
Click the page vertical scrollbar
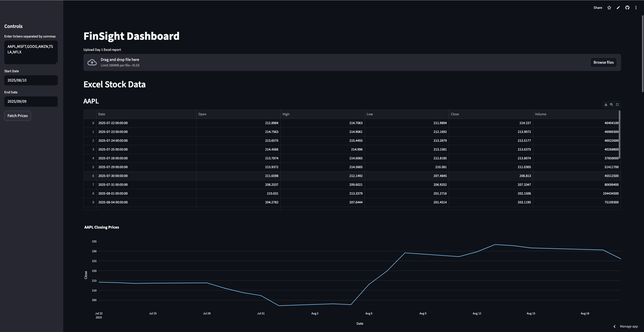(x=643, y=54)
